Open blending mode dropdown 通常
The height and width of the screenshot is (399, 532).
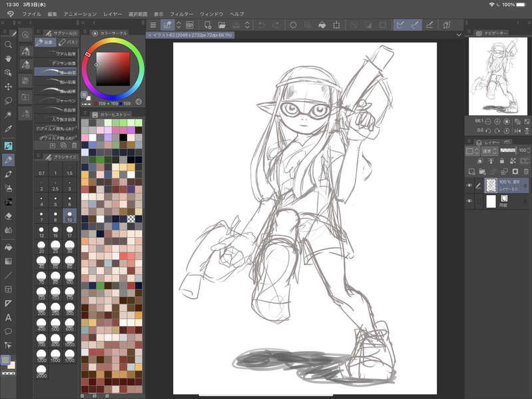click(x=489, y=151)
